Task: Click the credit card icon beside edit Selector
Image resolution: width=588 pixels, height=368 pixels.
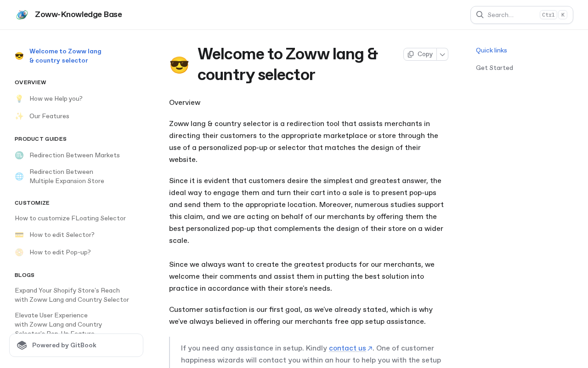Action: [19, 235]
